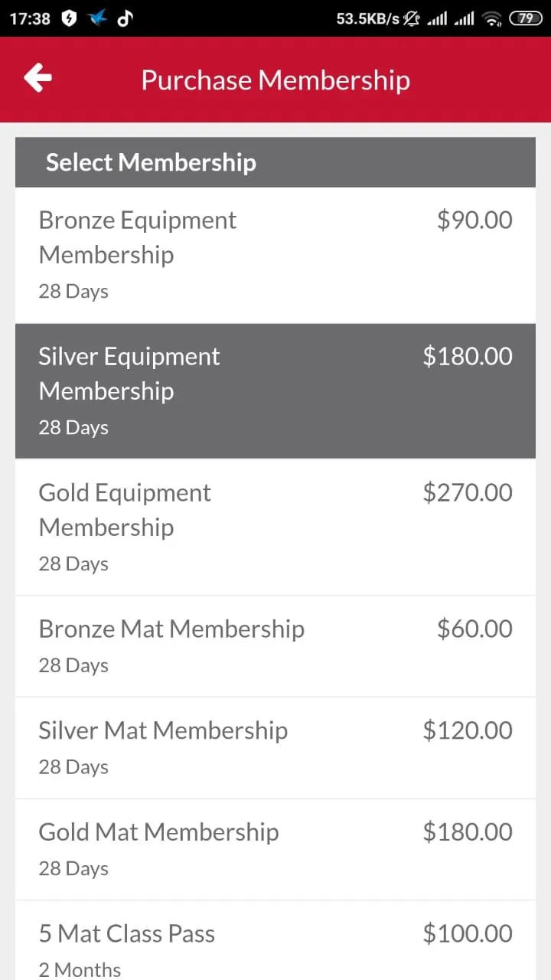
Task: Tap the $90.00 price label
Action: 474,220
